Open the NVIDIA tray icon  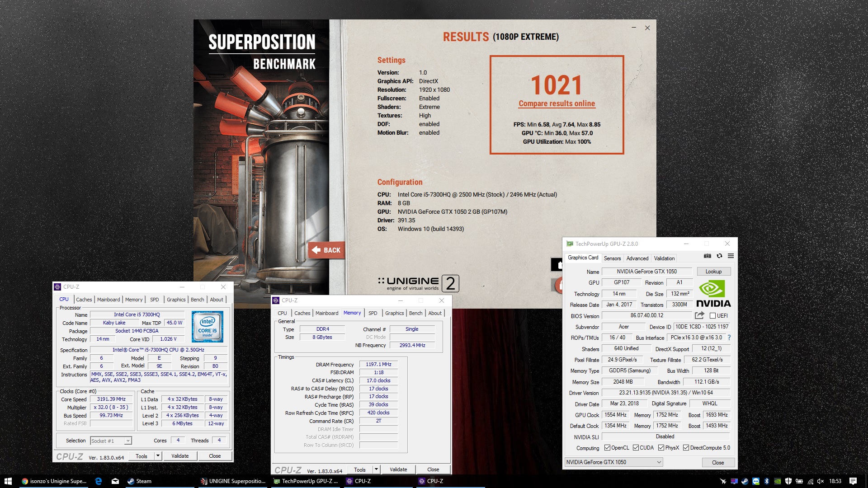[778, 481]
